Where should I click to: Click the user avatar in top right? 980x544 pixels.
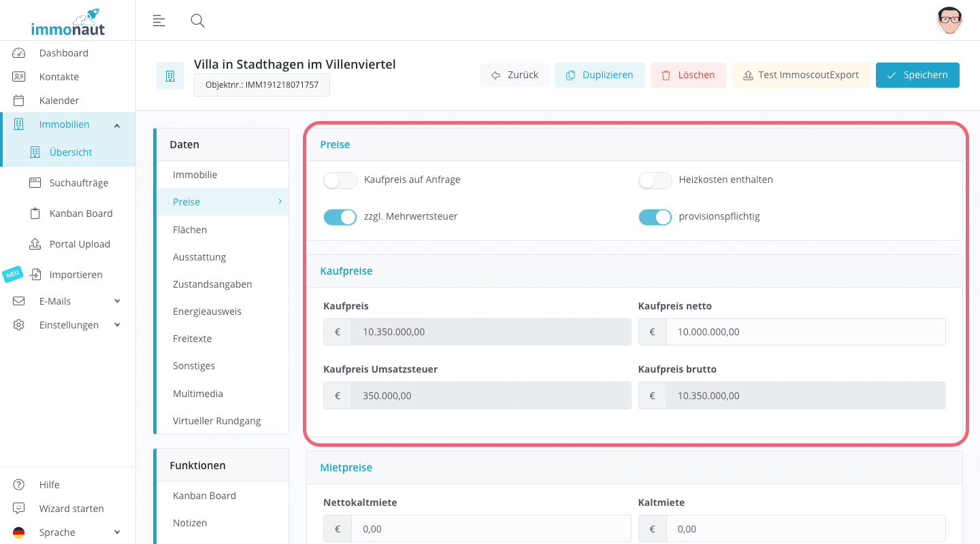(x=949, y=20)
